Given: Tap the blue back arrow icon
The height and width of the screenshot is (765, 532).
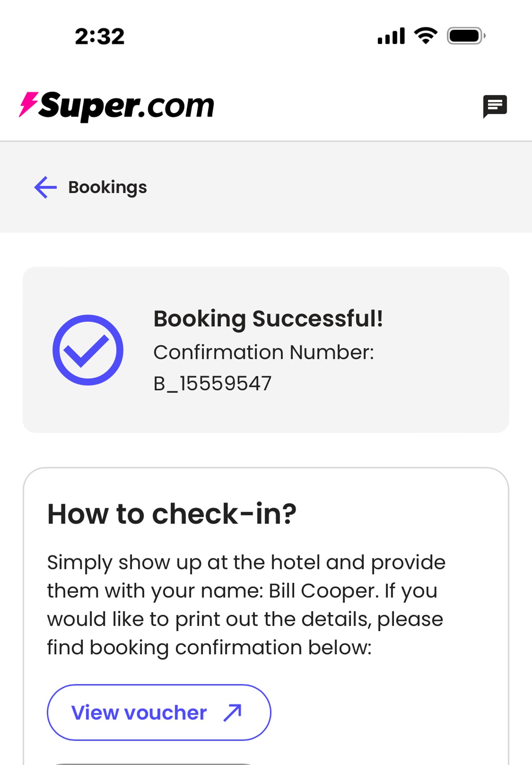Looking at the screenshot, I should [x=46, y=187].
